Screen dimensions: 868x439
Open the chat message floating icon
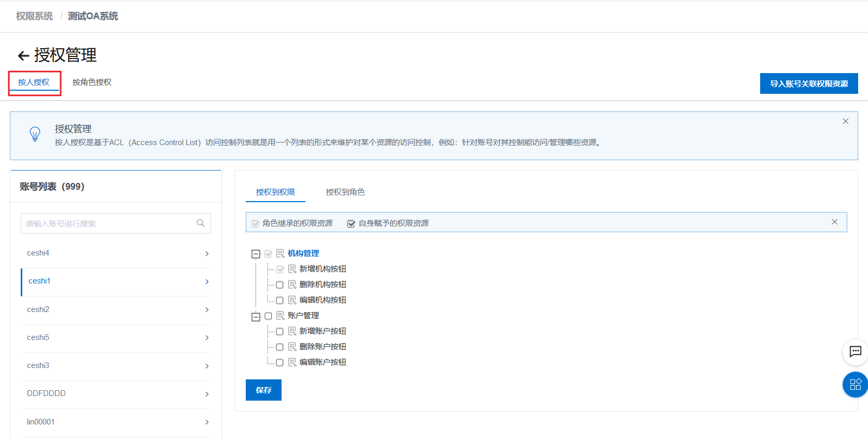coord(855,352)
